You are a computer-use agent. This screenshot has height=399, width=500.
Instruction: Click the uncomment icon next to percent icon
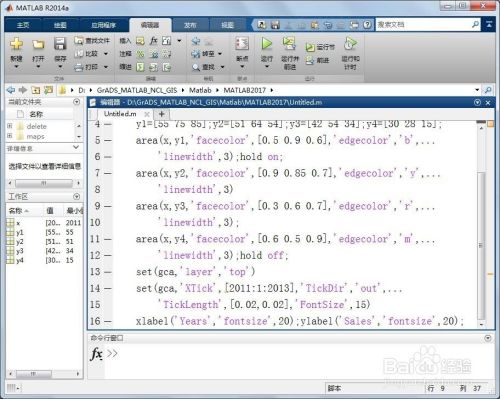click(x=154, y=54)
